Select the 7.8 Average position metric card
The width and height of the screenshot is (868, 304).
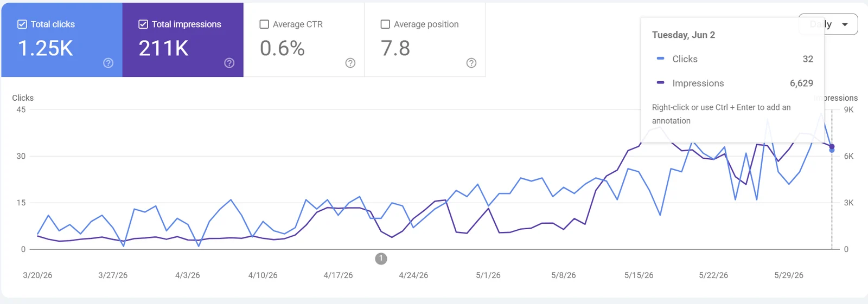pos(425,40)
